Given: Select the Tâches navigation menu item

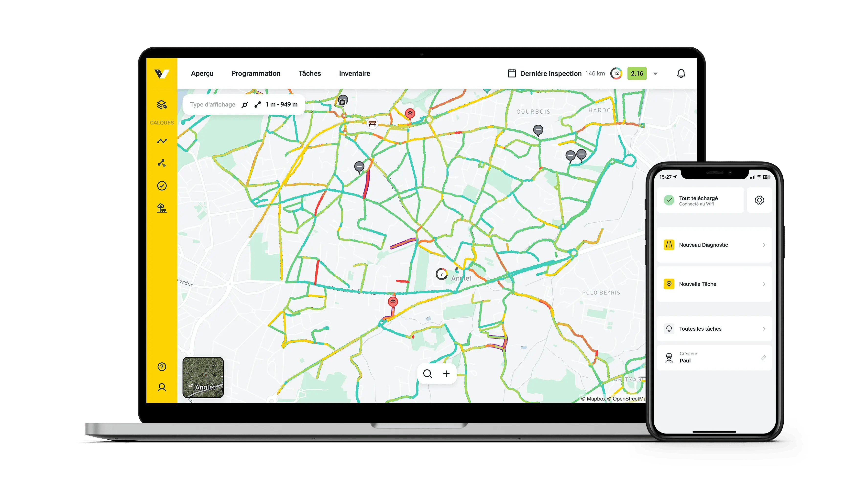Looking at the screenshot, I should 309,73.
